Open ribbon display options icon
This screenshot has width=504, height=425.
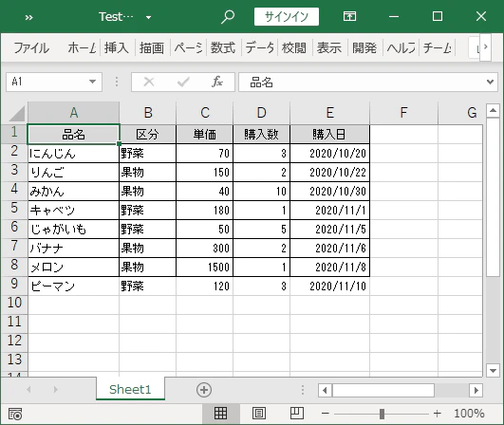[x=349, y=16]
